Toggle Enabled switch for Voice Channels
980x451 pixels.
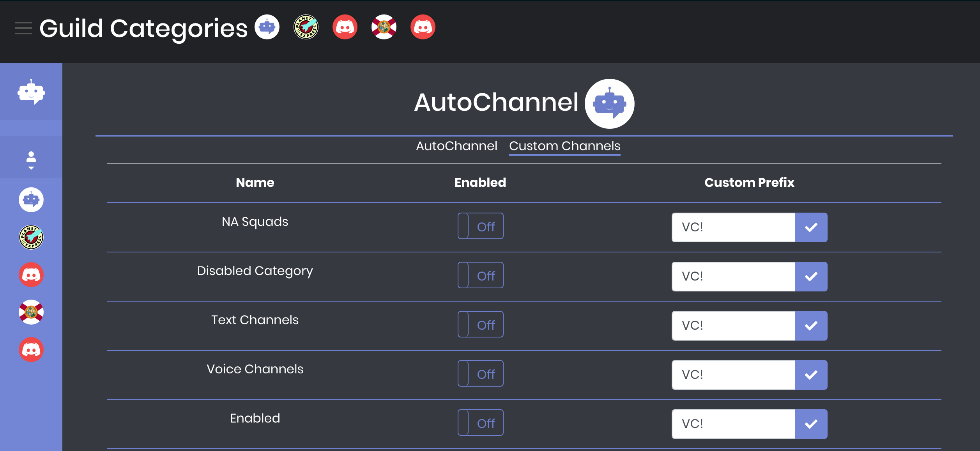coord(480,373)
